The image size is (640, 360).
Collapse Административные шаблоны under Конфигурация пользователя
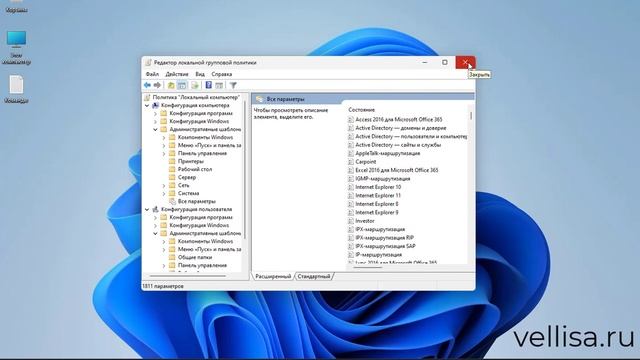click(x=155, y=233)
